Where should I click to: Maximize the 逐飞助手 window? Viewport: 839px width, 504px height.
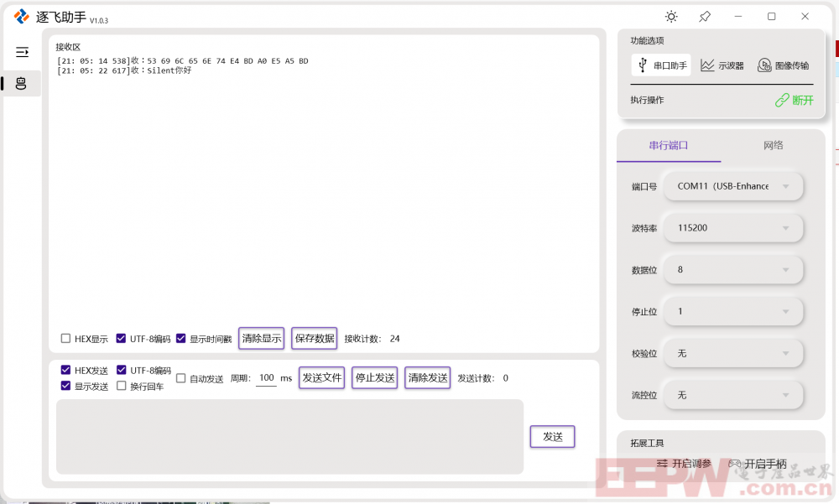[772, 17]
